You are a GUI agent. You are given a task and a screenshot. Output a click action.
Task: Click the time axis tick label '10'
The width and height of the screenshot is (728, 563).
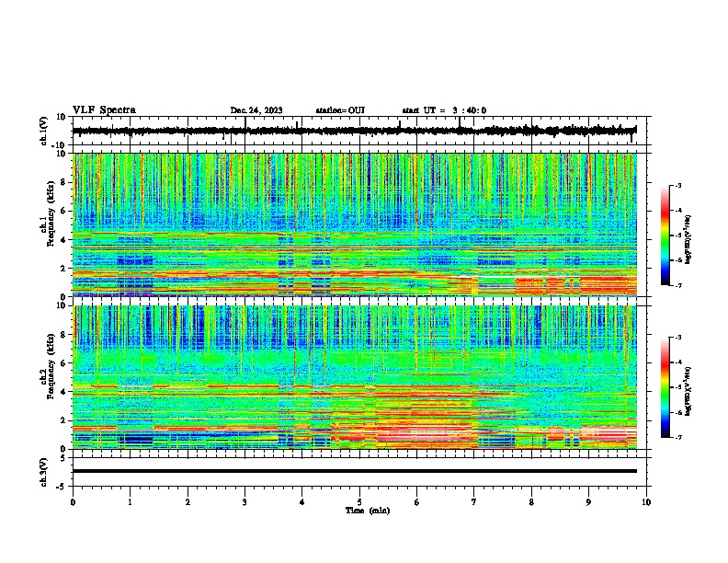(646, 501)
